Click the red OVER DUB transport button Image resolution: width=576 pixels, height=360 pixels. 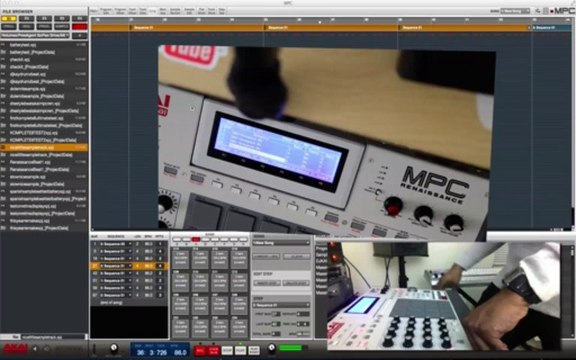pos(213,350)
